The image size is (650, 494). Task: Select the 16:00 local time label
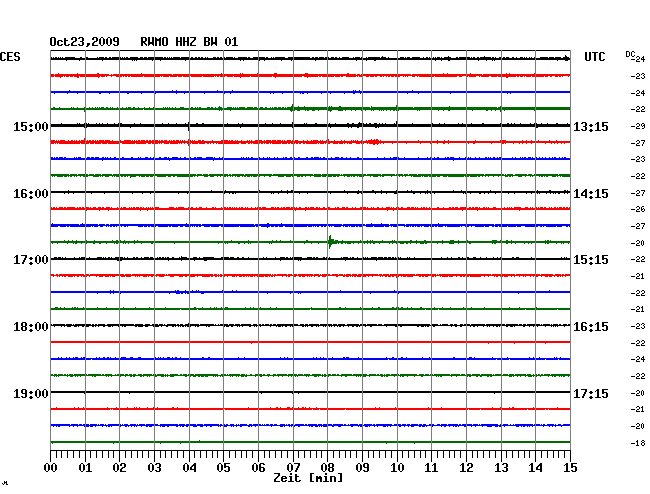[x=31, y=194]
